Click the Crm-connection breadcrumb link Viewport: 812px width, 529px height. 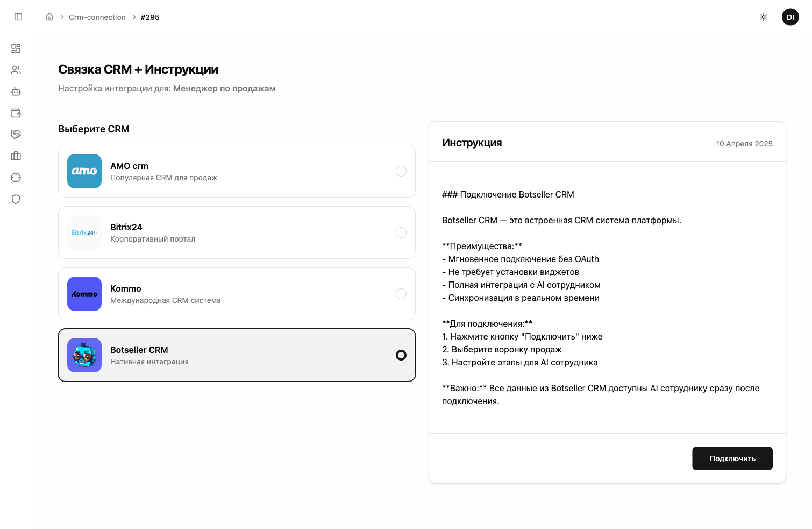coord(97,17)
